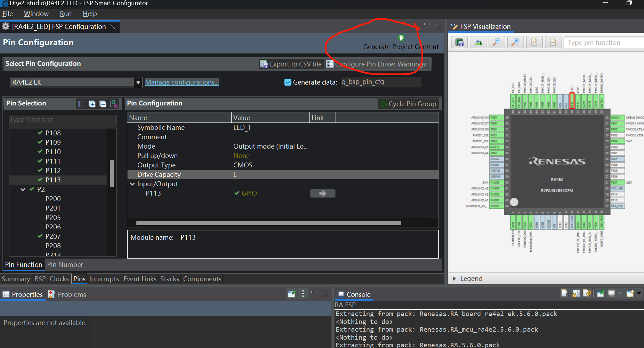Click the Pin Configuration horizontal scrollbar

(268, 223)
